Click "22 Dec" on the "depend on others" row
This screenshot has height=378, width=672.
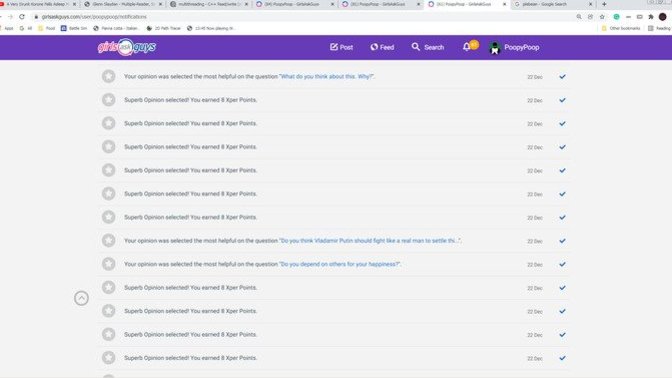535,265
